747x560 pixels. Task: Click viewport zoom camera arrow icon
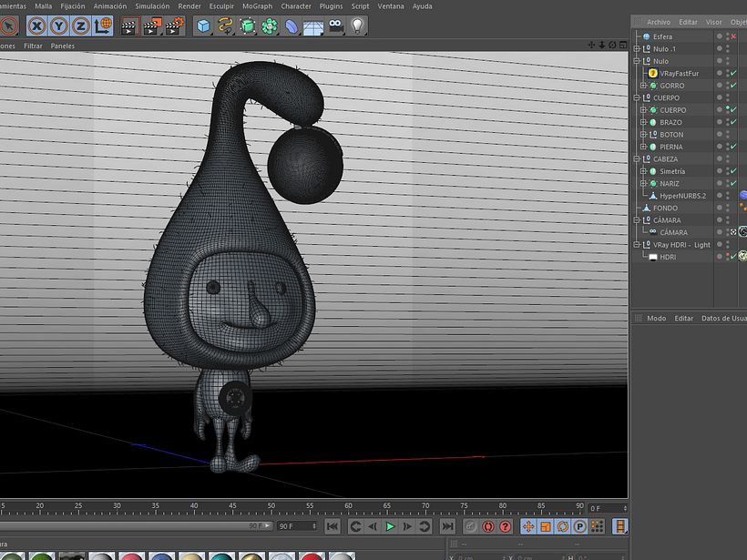[x=602, y=45]
